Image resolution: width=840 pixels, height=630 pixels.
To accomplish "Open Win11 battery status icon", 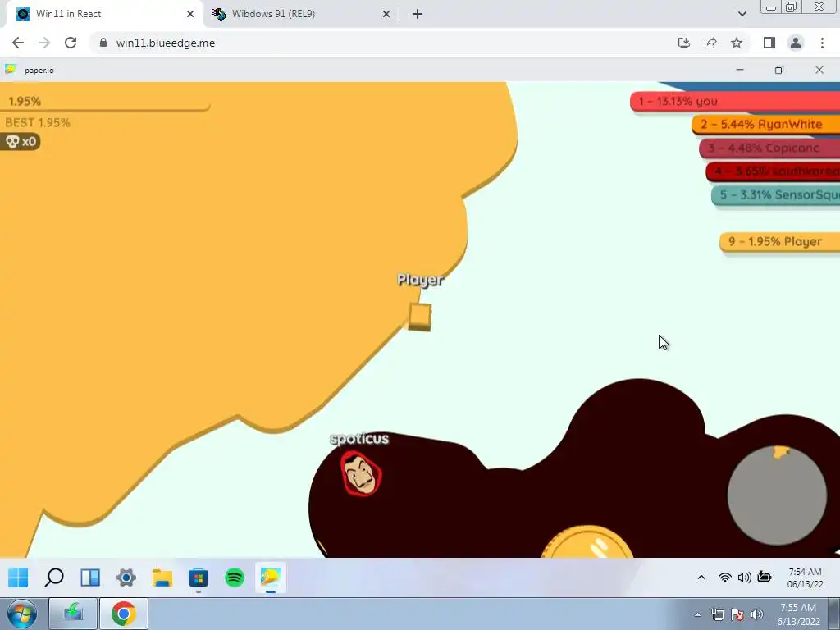I will click(x=765, y=577).
